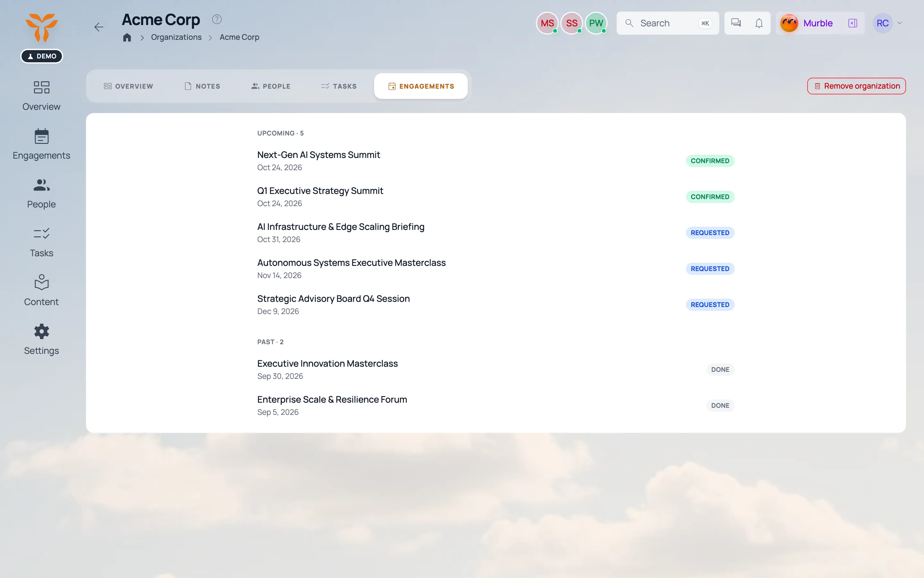Focus the Search field
This screenshot has width=924, height=578.
(667, 23)
